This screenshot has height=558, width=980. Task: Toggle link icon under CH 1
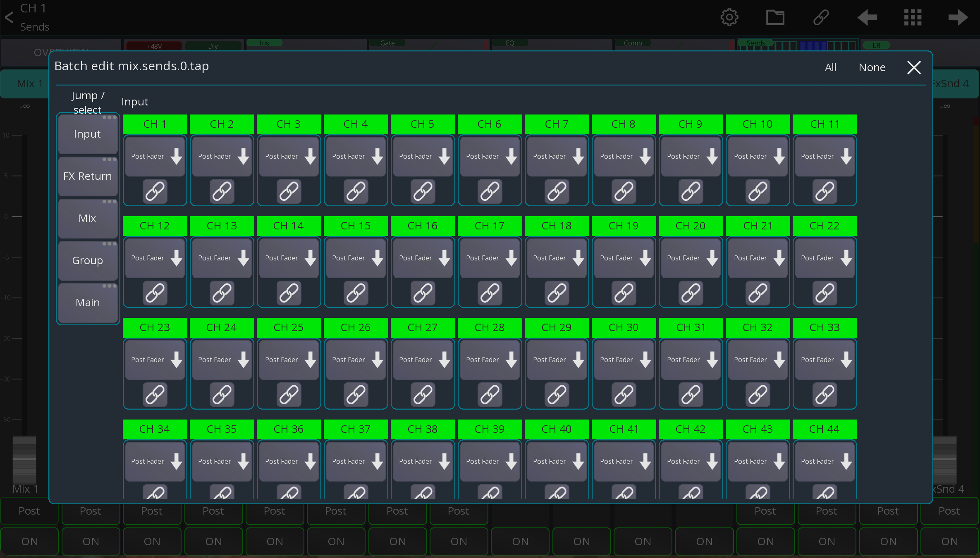pos(155,191)
